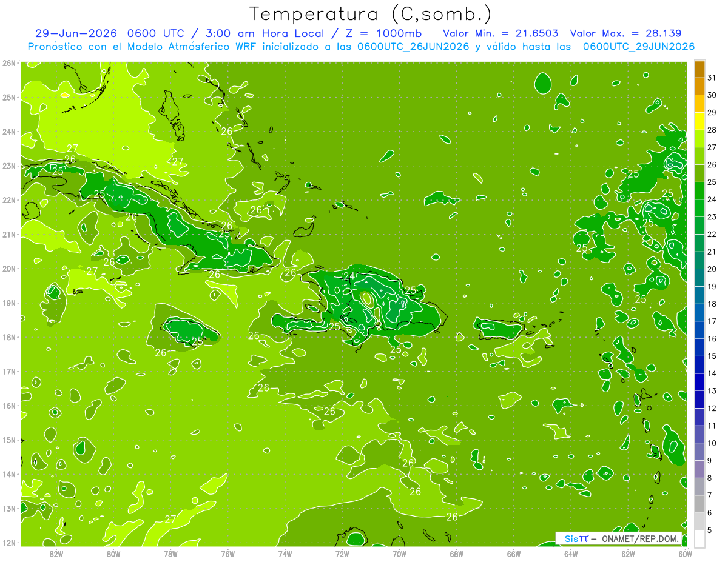Click color scale label "28"
Screen dimensions: 728x562
point(712,130)
